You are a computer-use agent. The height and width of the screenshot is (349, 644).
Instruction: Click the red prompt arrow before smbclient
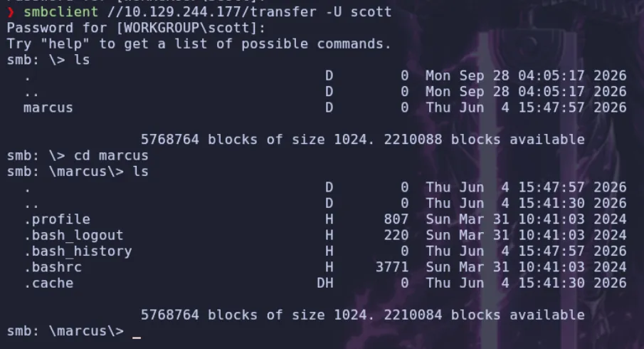(x=11, y=12)
